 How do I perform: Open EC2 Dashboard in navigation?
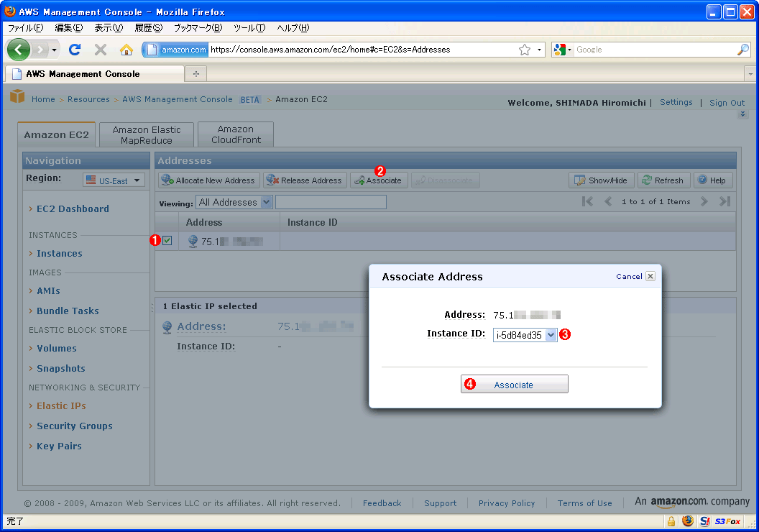pos(73,208)
